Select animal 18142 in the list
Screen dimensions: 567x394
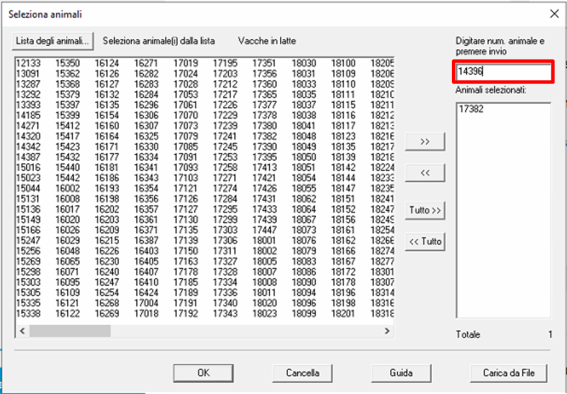[x=344, y=168]
